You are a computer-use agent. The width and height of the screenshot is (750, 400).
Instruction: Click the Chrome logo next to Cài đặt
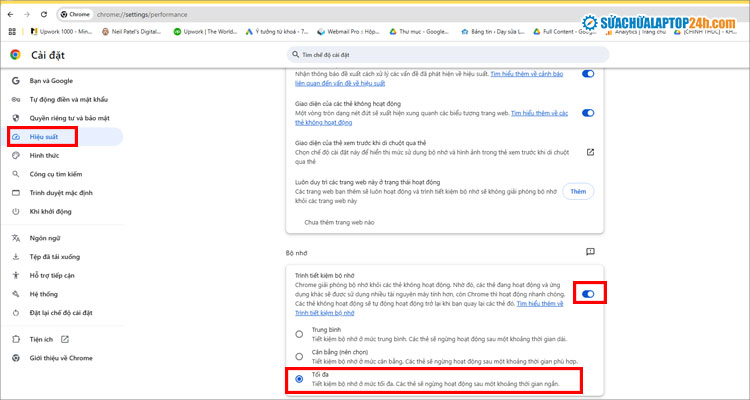point(14,54)
